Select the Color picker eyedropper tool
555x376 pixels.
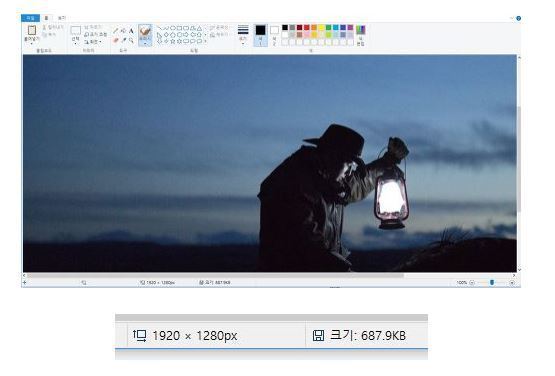tap(123, 40)
